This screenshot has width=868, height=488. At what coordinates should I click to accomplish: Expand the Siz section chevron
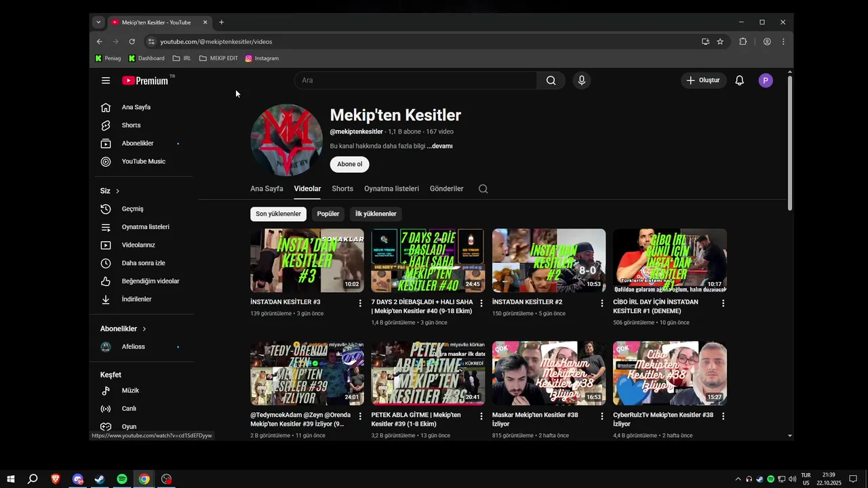tap(117, 191)
